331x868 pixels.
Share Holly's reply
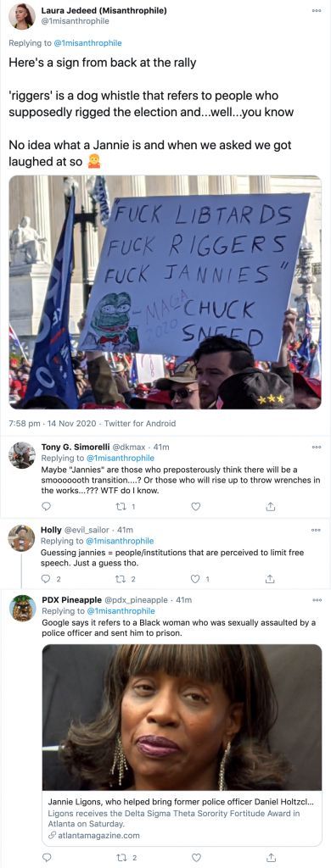[270, 578]
